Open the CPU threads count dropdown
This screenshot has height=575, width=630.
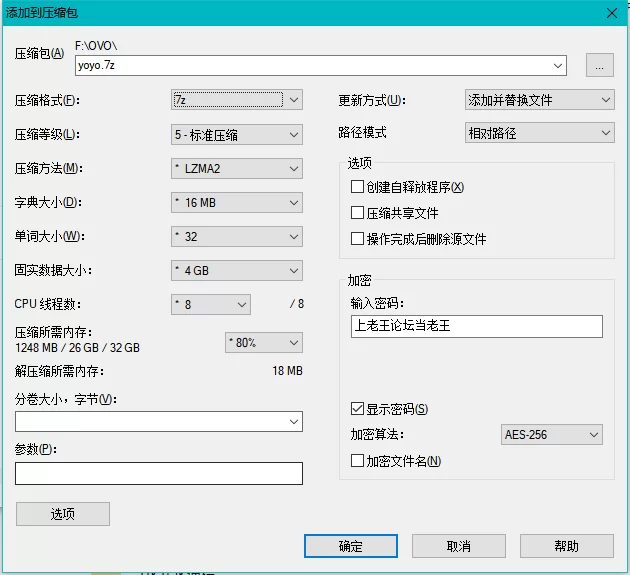coord(211,305)
